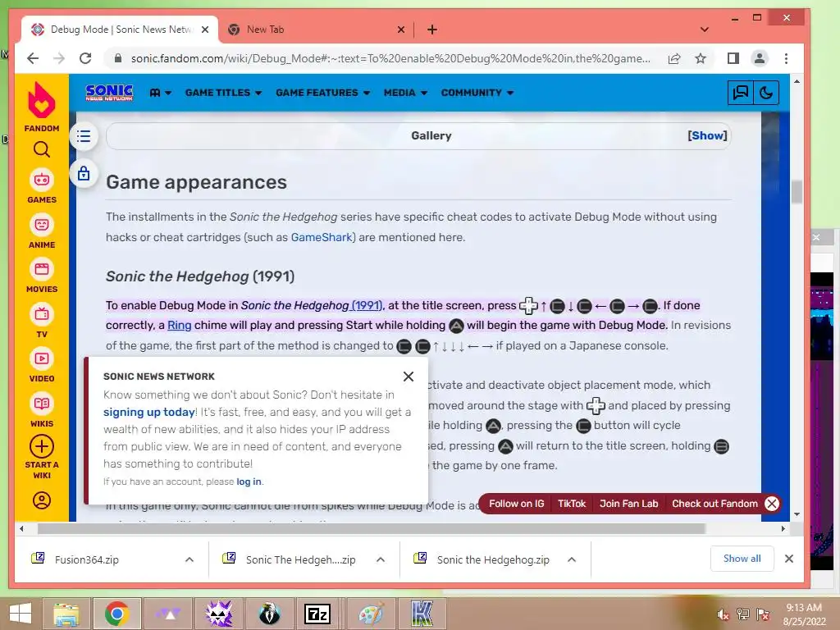Open the Ring article link

[179, 325]
